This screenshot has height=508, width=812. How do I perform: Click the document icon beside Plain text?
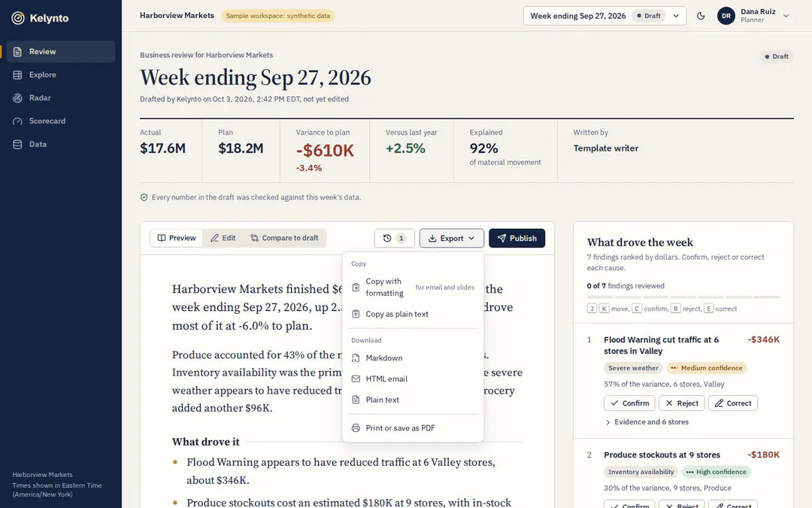(x=356, y=400)
